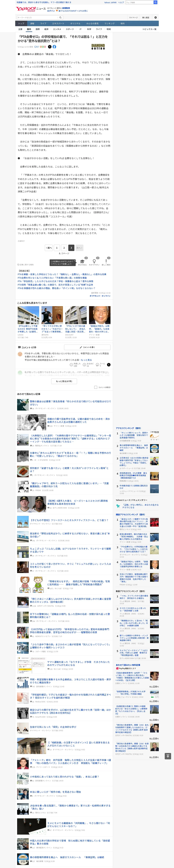174x868 pixels.
Task: Open the elderly man portrait article thumbnail
Action: (x=100, y=315)
